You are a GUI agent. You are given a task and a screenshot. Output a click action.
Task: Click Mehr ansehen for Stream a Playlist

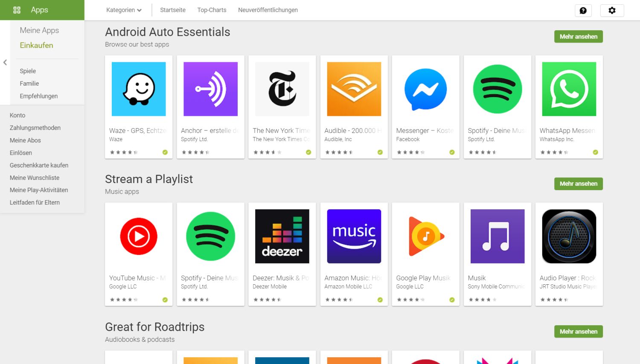578,184
